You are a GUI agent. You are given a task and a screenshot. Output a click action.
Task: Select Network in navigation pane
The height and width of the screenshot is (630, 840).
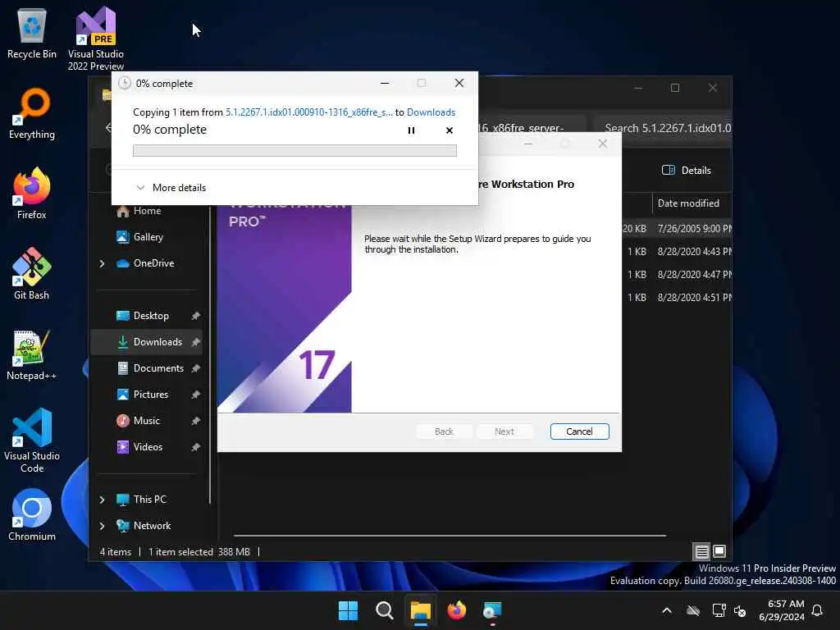click(144, 526)
